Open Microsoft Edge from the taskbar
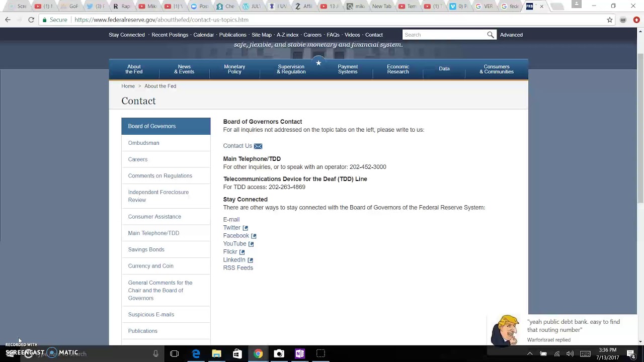Viewport: 644px width, 362px height. [x=196, y=353]
